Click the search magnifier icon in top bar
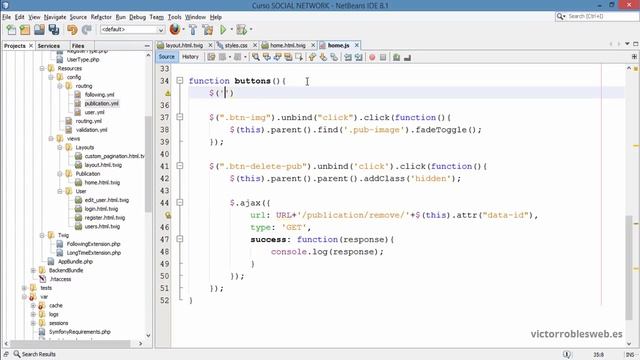This screenshot has height=360, width=640. point(560,16)
